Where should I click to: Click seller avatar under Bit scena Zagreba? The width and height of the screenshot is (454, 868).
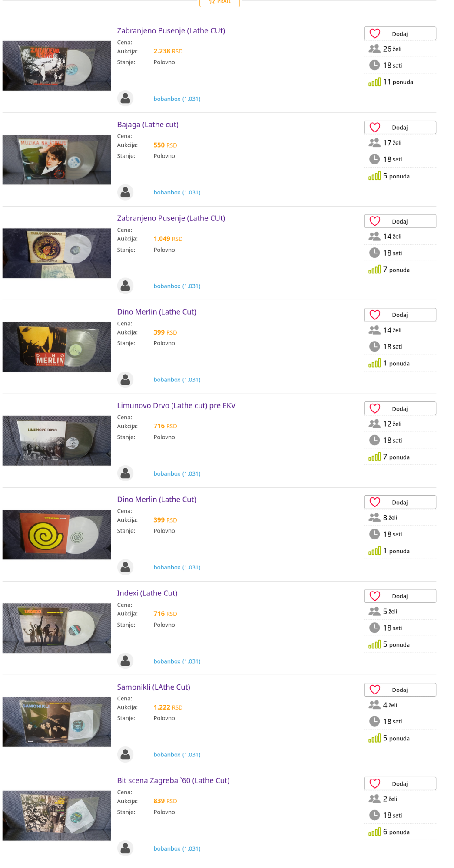tap(126, 848)
